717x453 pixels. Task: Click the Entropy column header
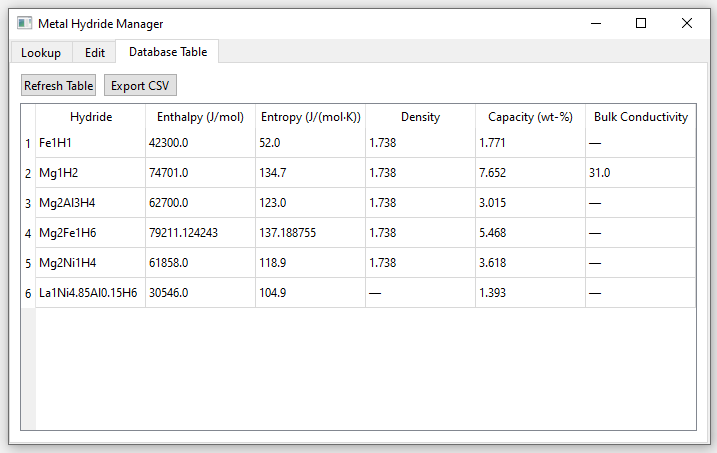310,117
